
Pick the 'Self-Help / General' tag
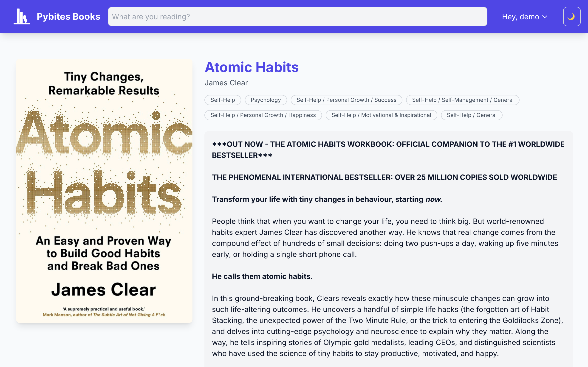pos(471,115)
